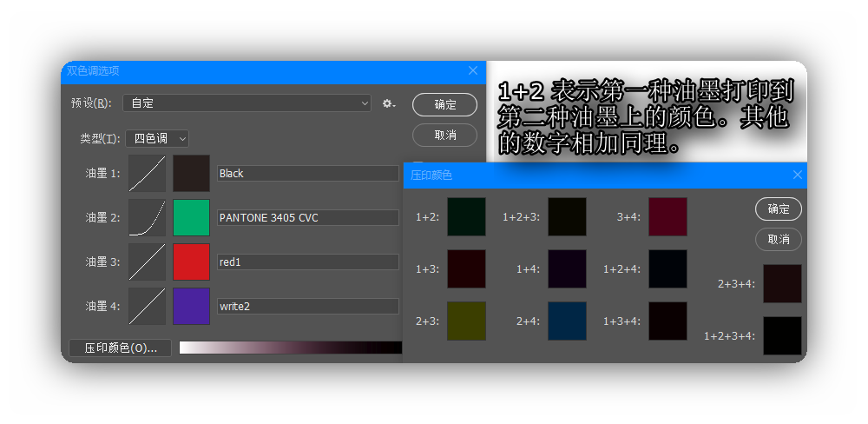Image resolution: width=868 pixels, height=424 pixels.
Task: Click the 1+4 overprint color swatch
Action: (x=568, y=268)
